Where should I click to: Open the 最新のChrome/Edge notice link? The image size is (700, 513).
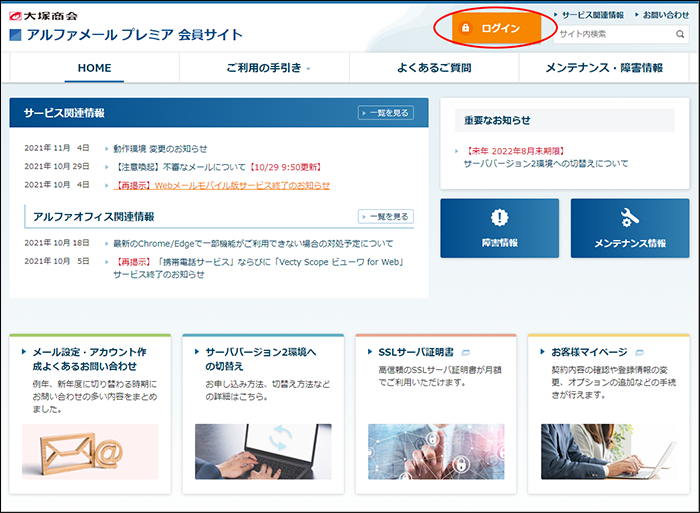[x=253, y=243]
